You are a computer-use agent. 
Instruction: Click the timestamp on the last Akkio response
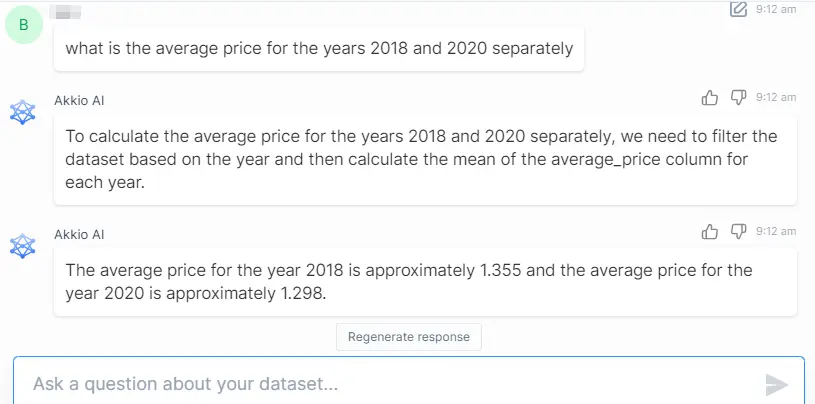pyautogui.click(x=776, y=232)
